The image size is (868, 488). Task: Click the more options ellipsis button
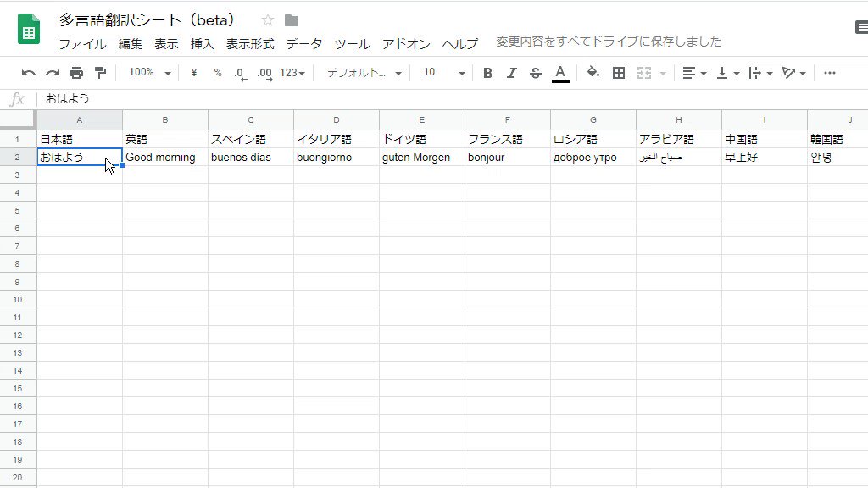[x=829, y=73]
